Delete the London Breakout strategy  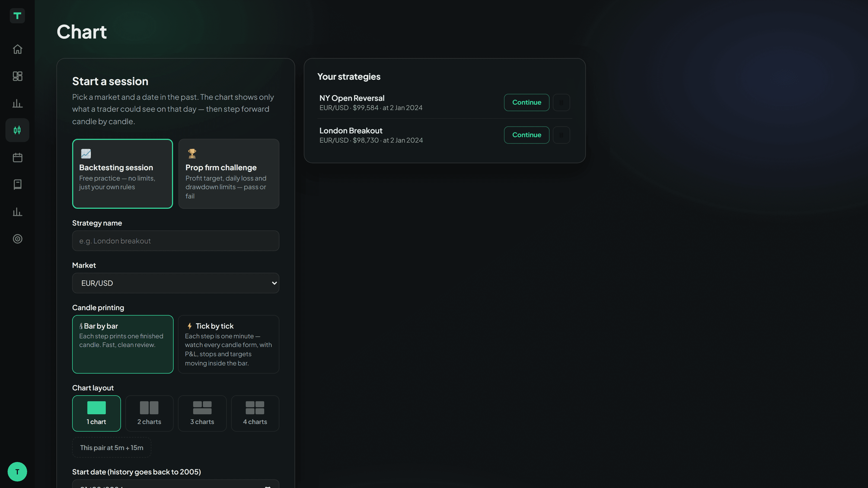click(561, 135)
